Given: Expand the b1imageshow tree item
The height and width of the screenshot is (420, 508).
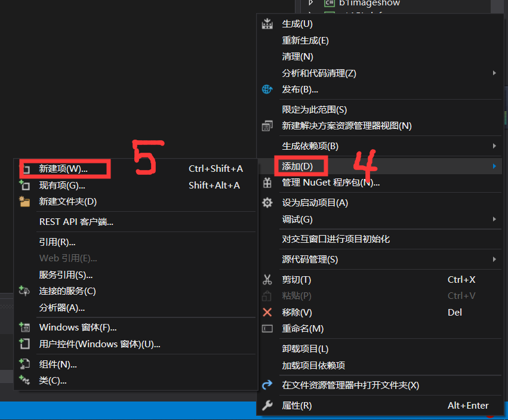Looking at the screenshot, I should click(311, 3).
